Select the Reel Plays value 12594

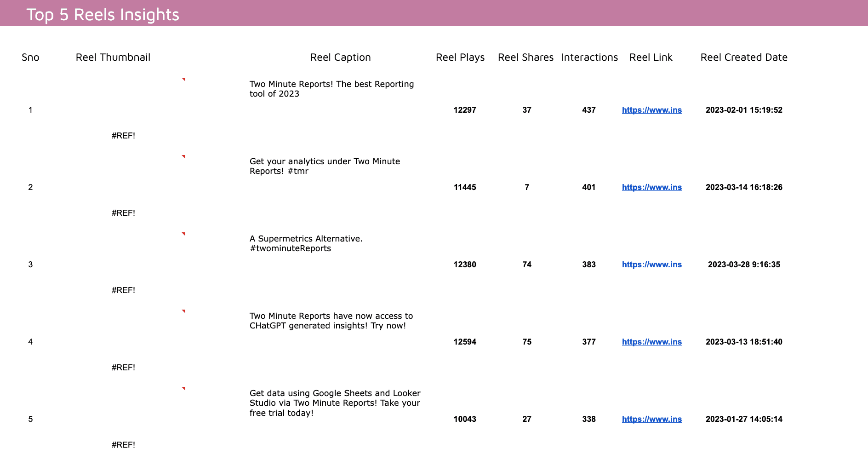pyautogui.click(x=465, y=342)
